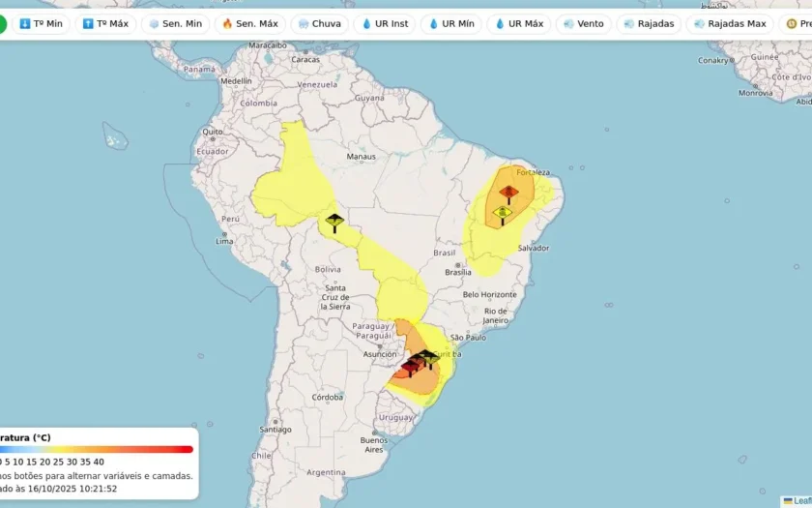This screenshot has height=508, width=812.
Task: Click the Asunción city label
Action: coord(380,354)
